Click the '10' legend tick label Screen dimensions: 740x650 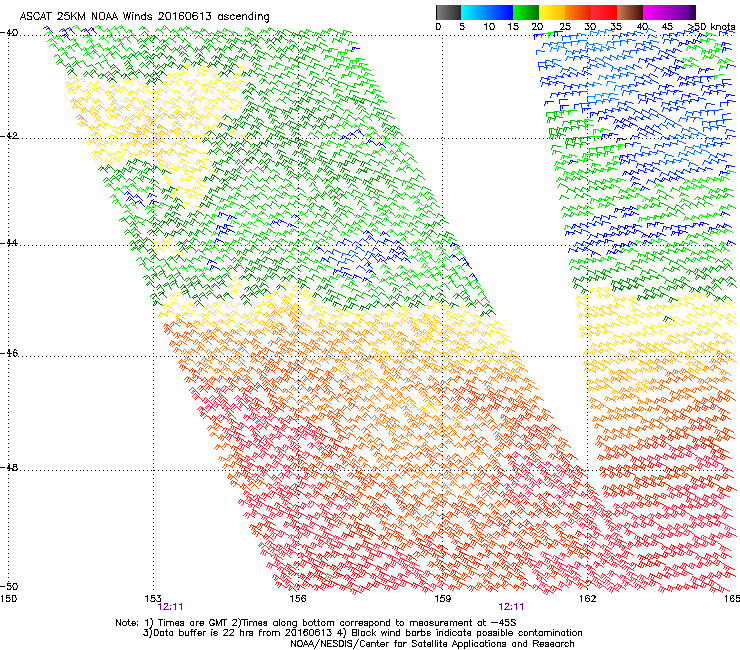pyautogui.click(x=489, y=27)
